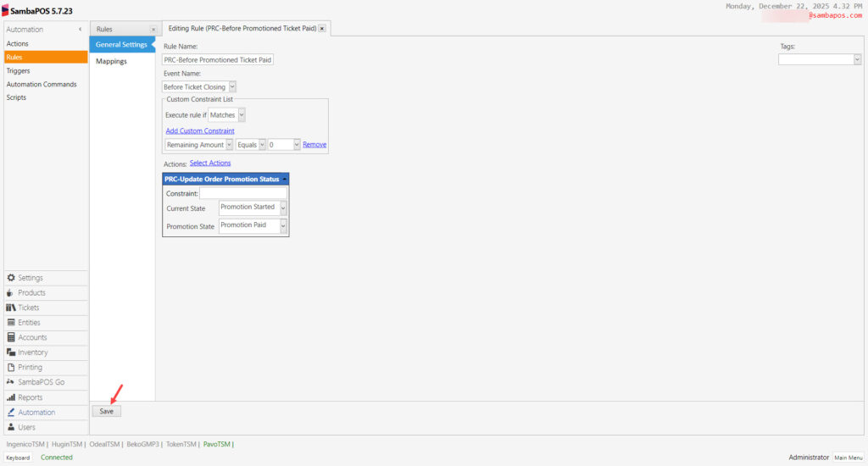This screenshot has height=466, width=868.
Task: Close the Editing Rule tab
Action: (322, 29)
